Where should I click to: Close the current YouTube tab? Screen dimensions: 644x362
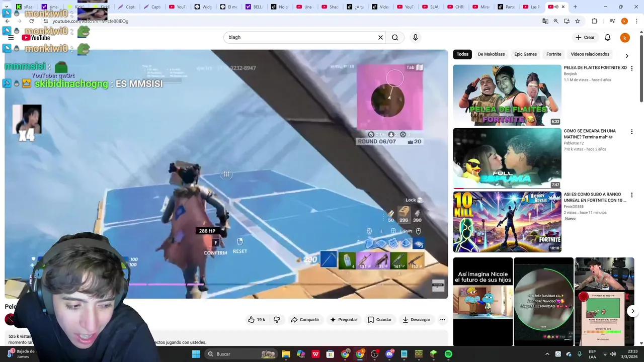pos(563,7)
